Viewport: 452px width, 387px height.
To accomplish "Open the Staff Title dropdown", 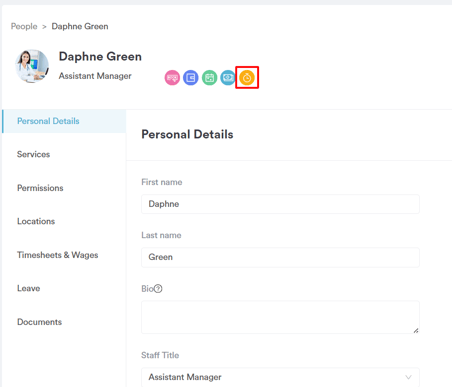I will click(280, 377).
